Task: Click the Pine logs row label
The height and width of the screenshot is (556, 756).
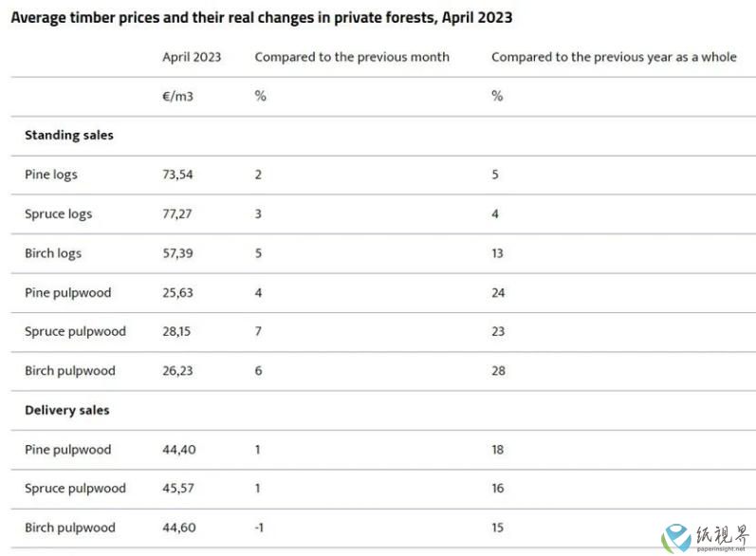Action: [51, 175]
